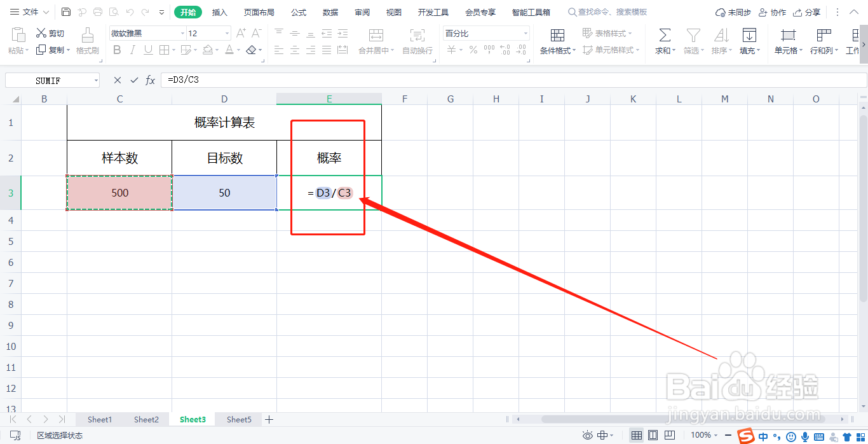868x444 pixels.
Task: Click the Copy (复制) button
Action: click(x=50, y=50)
